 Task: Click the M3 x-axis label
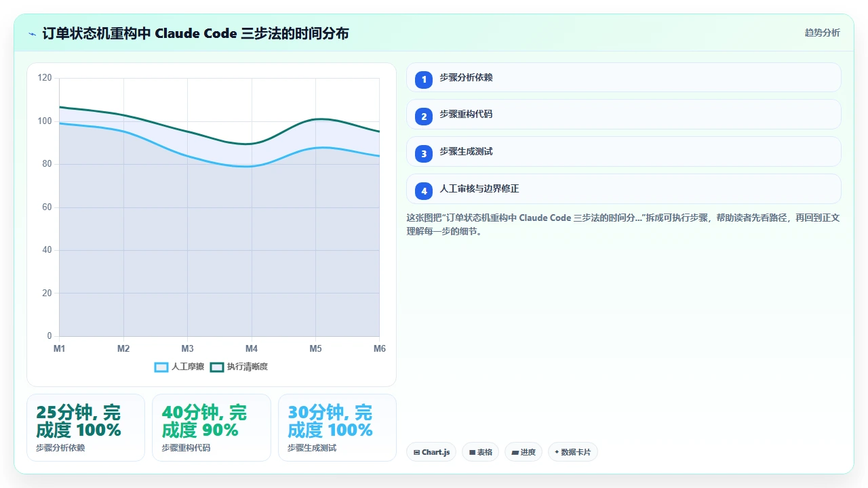[x=188, y=348]
